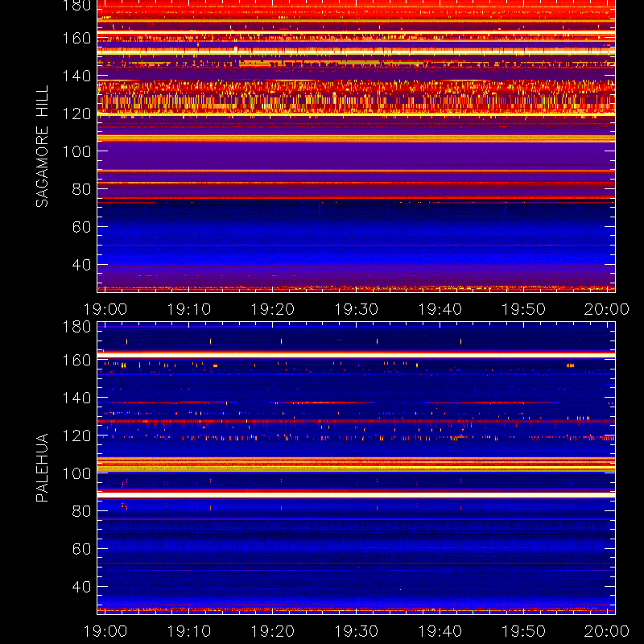Screen dimensions: 644x644
Task: Click 19:20 time label of Sagamore Hill plot
Action: click(273, 309)
